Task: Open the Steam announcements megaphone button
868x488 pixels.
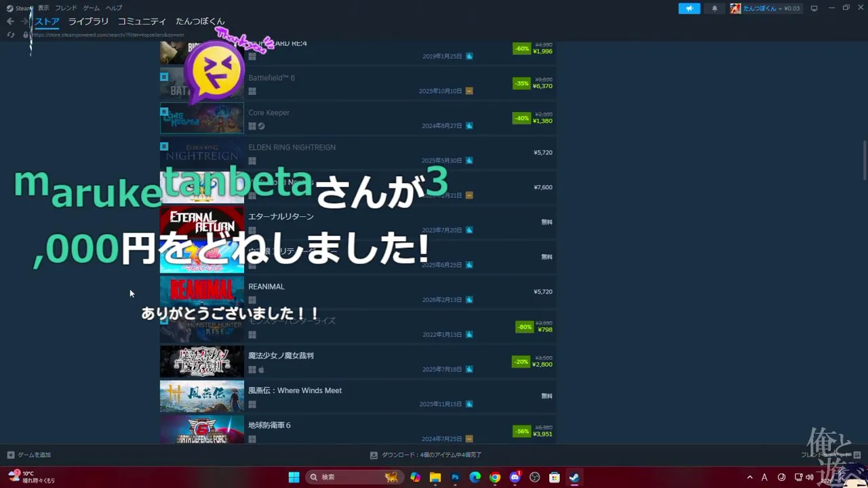Action: pos(689,8)
